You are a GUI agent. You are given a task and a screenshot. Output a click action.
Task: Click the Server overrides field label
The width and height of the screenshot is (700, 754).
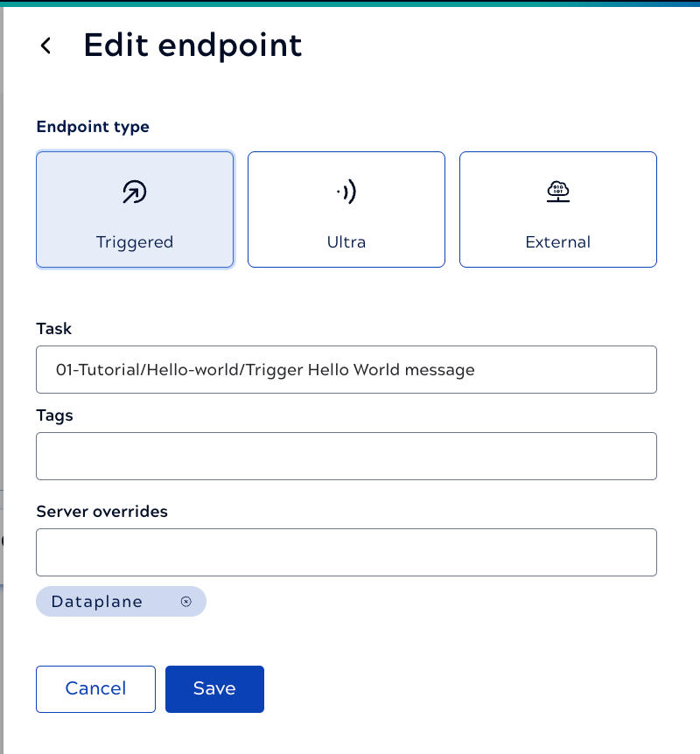coord(101,512)
